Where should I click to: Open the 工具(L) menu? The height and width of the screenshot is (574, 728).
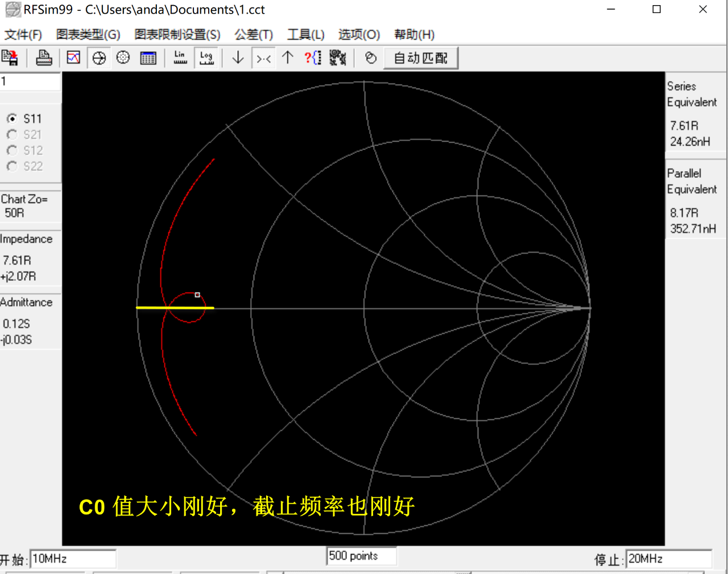click(x=305, y=35)
